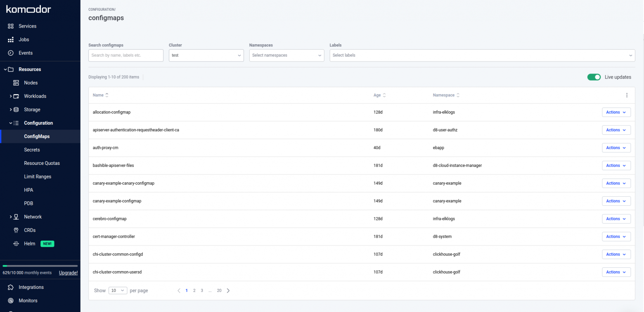The image size is (644, 312).
Task: Click the Jobs icon in sidebar
Action: 11,40
